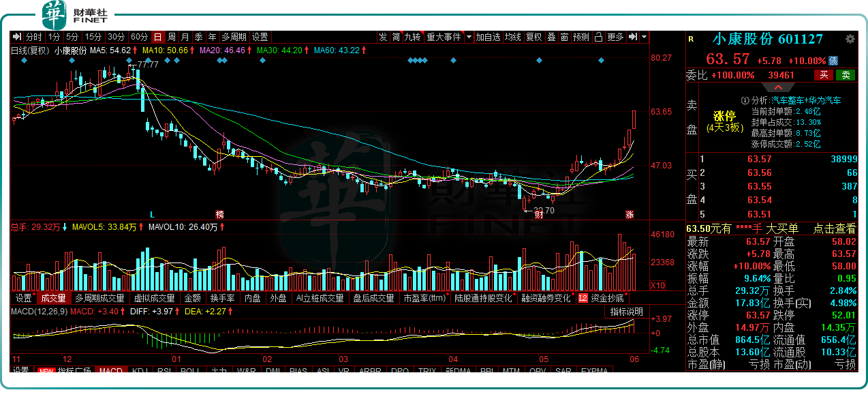The width and height of the screenshot is (868, 403).
Task: Click the 窗 window button
Action: click(x=565, y=37)
